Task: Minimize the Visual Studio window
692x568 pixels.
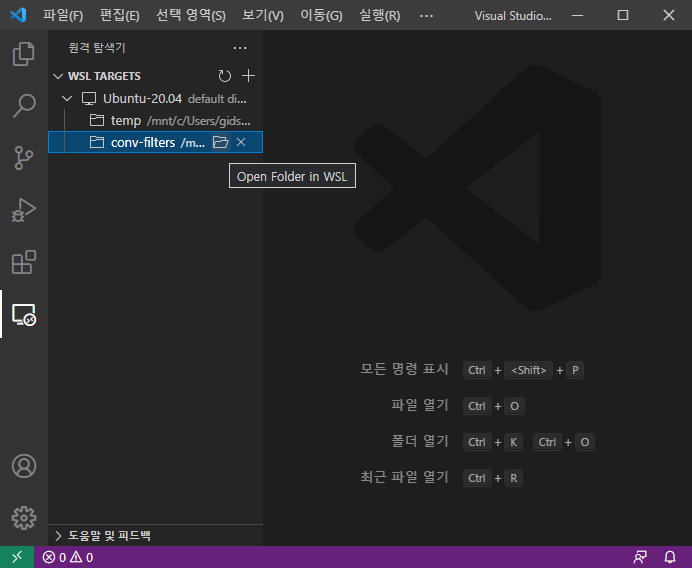Action: click(577, 15)
